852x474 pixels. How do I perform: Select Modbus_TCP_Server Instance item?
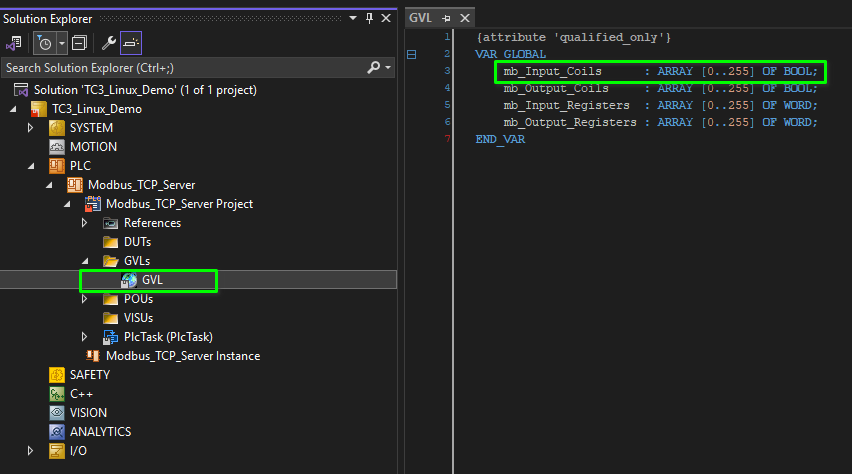[183, 356]
